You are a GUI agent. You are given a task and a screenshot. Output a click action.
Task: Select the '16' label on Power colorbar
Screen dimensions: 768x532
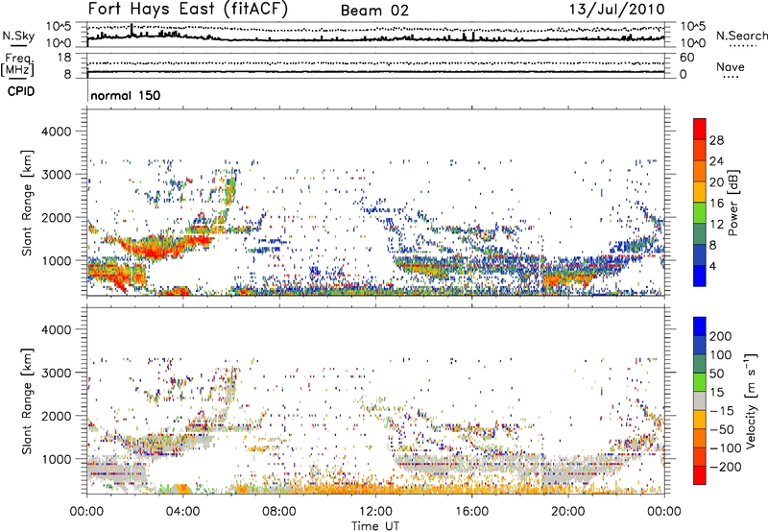tap(716, 204)
